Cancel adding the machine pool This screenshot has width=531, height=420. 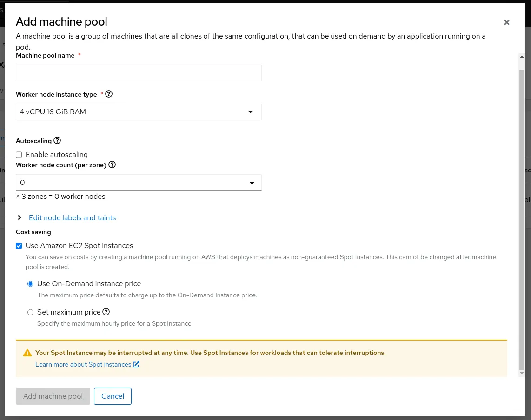click(113, 396)
